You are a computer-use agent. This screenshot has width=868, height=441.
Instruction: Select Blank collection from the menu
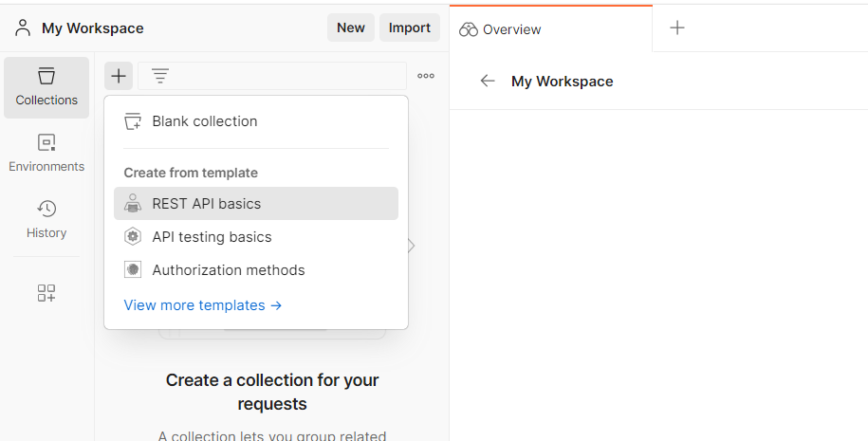click(204, 121)
